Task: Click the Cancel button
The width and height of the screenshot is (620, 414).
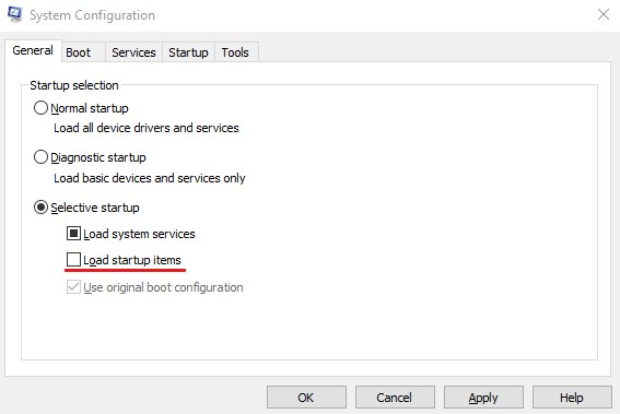Action: point(393,397)
